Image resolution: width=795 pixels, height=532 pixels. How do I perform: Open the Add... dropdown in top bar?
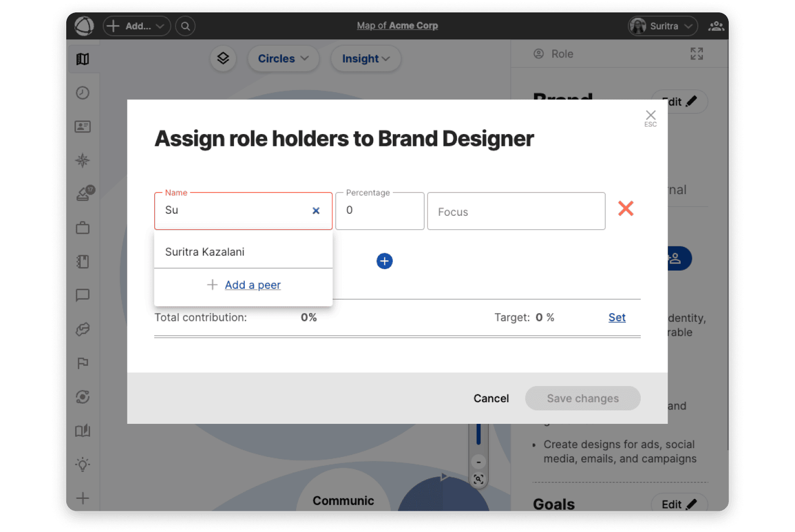click(x=137, y=26)
